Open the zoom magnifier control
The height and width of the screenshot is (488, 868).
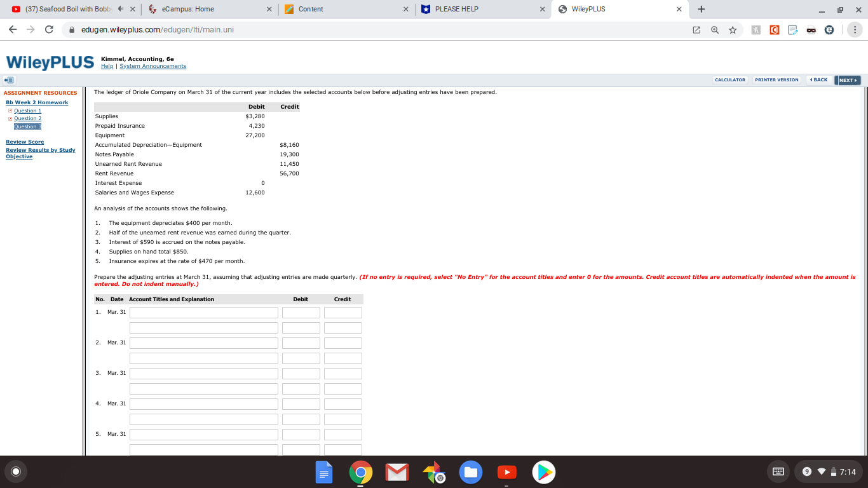[x=715, y=29]
